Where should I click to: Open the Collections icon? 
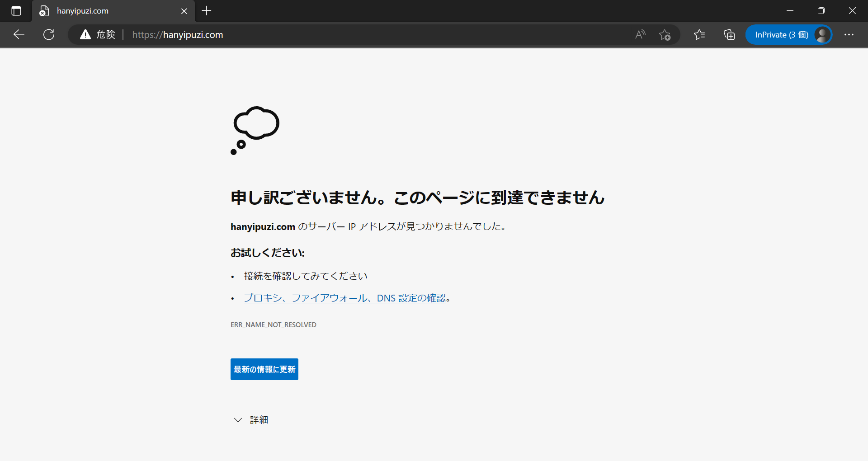pos(729,35)
